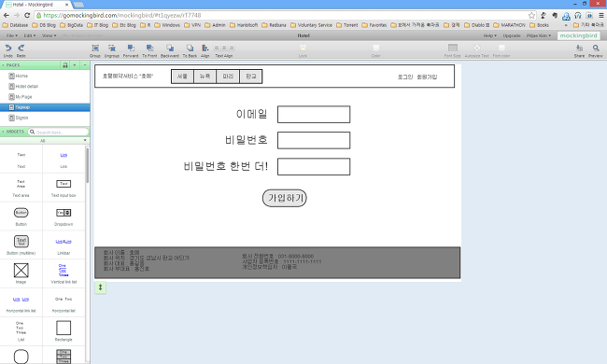Collapse the Widgets panel header arrow
This screenshot has width=607, height=364.
(3, 132)
